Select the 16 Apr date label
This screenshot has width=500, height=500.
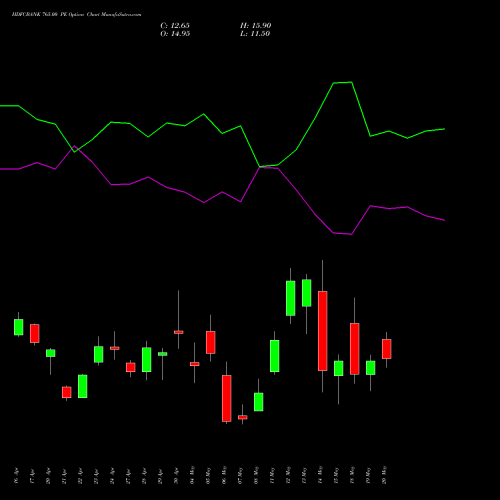[17, 475]
